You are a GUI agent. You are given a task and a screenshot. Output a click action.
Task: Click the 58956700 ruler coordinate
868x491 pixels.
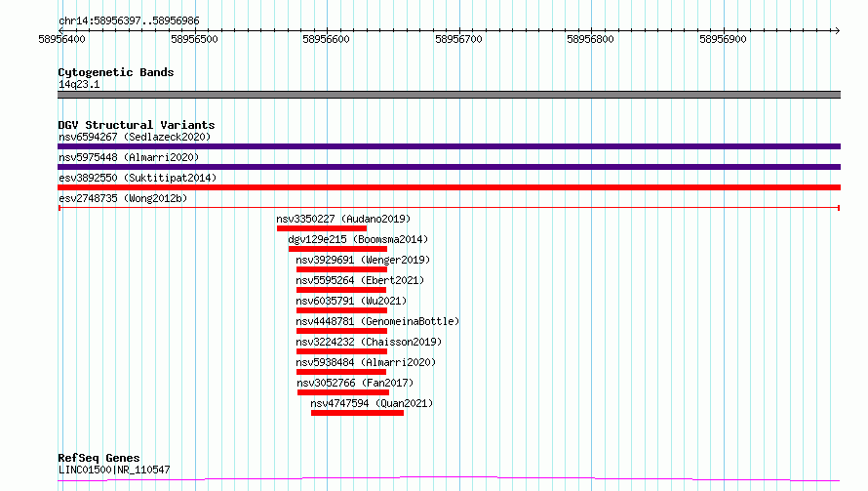[458, 39]
